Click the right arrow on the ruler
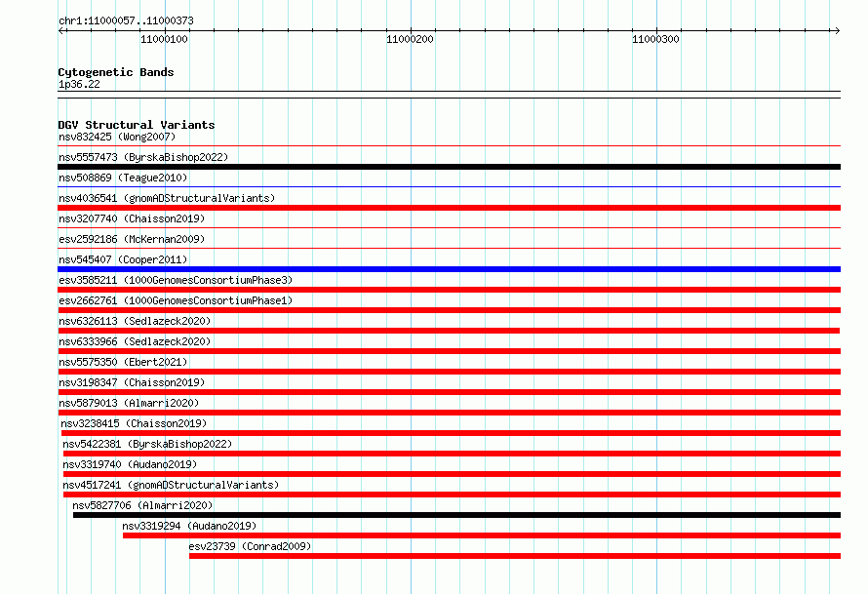This screenshot has width=868, height=594. [x=837, y=30]
